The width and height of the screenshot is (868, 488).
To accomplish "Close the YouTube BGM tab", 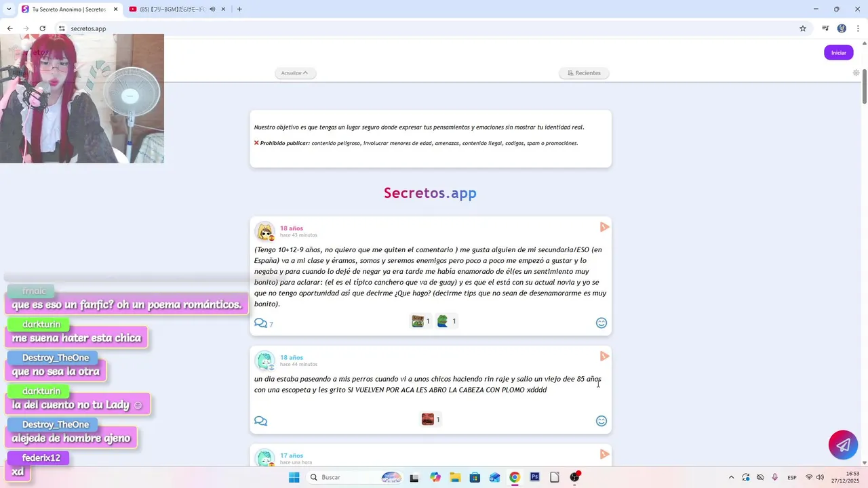I will (223, 9).
